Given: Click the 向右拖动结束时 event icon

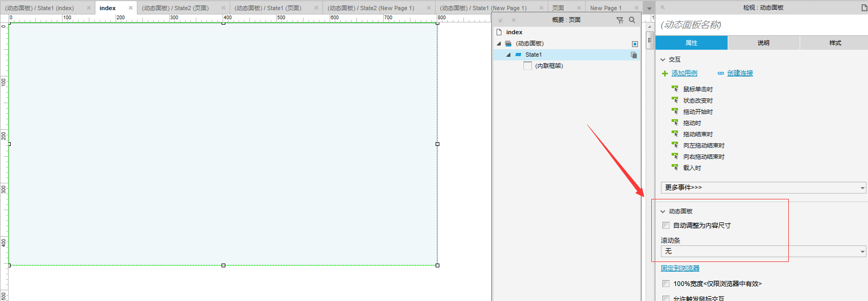Looking at the screenshot, I should [675, 156].
